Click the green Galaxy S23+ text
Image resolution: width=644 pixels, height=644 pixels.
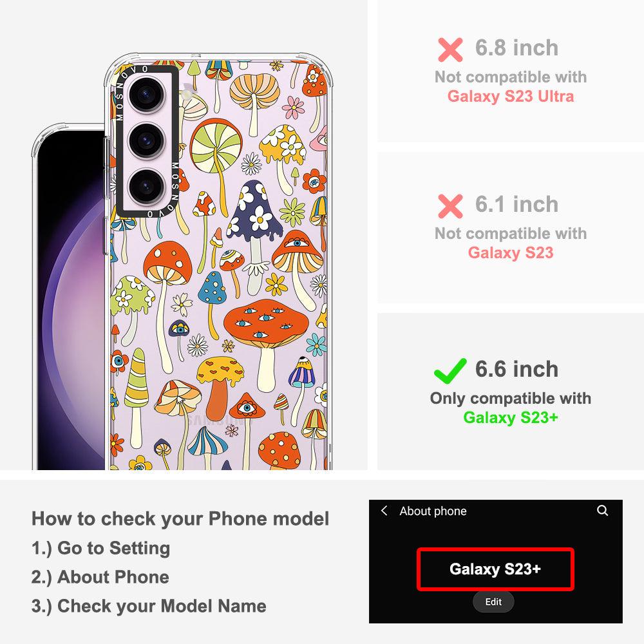point(511,417)
